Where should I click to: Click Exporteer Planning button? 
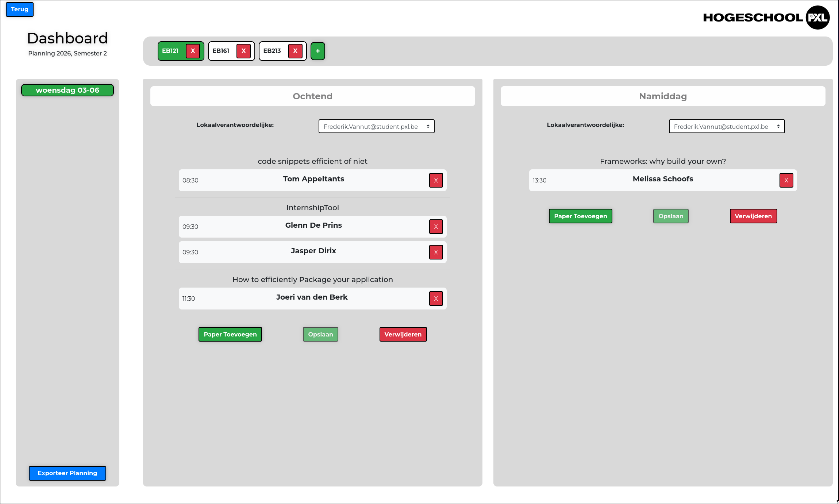pyautogui.click(x=68, y=473)
